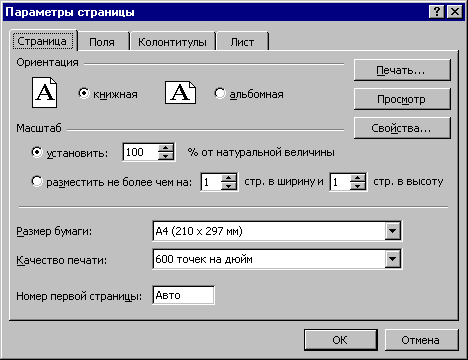This screenshot has width=468, height=360.
Task: Click the landscape page orientation icon
Action: tap(180, 92)
